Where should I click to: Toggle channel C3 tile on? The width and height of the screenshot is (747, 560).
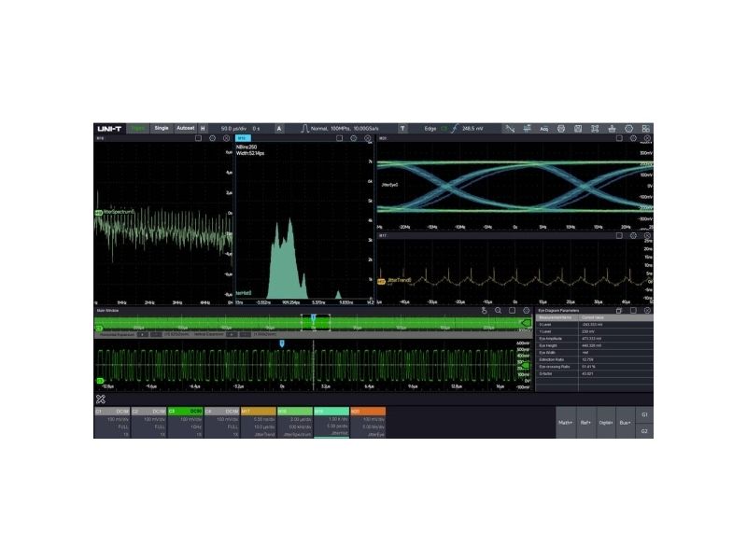pyautogui.click(x=185, y=423)
